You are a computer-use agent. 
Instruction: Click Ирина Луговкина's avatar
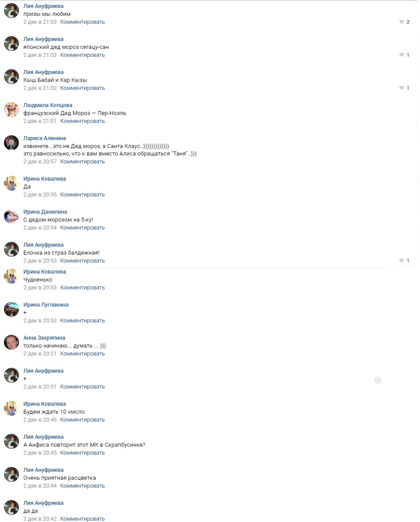click(x=11, y=309)
